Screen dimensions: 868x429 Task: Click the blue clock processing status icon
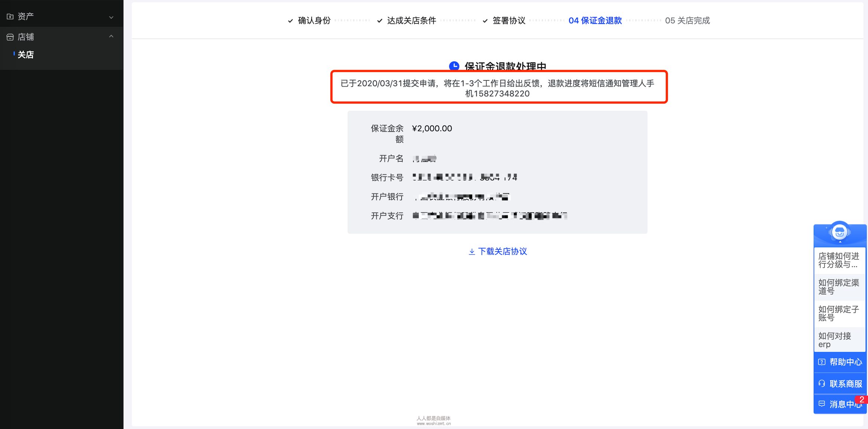[454, 66]
